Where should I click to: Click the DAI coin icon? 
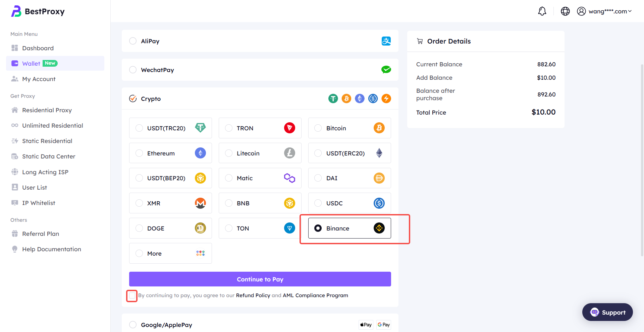coord(379,178)
